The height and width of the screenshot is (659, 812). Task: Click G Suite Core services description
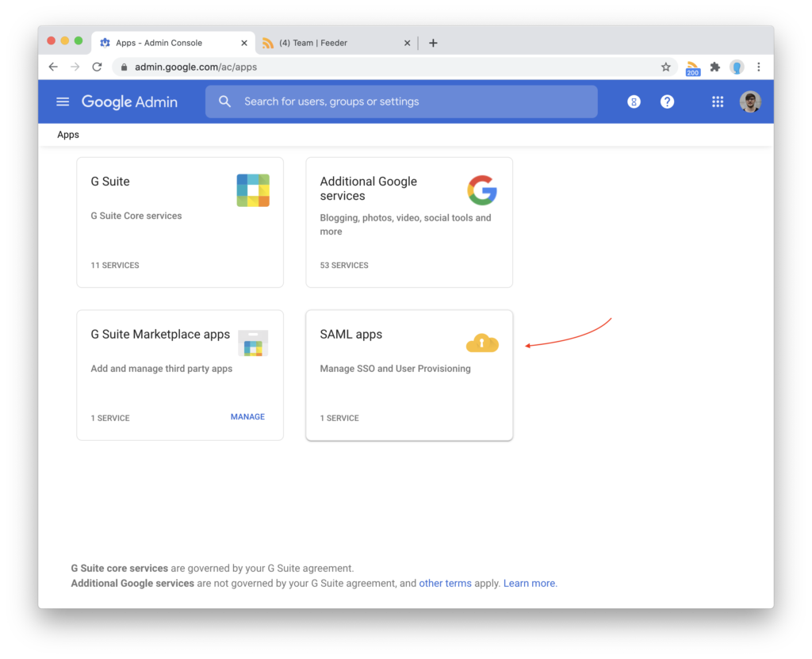[x=136, y=216]
